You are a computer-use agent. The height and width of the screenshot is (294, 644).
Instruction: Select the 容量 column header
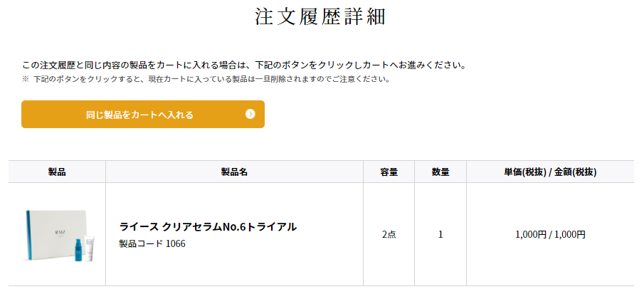[389, 172]
